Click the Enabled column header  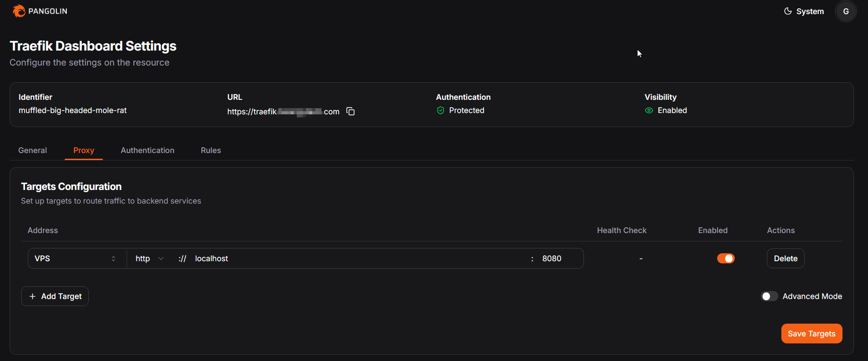pos(713,230)
